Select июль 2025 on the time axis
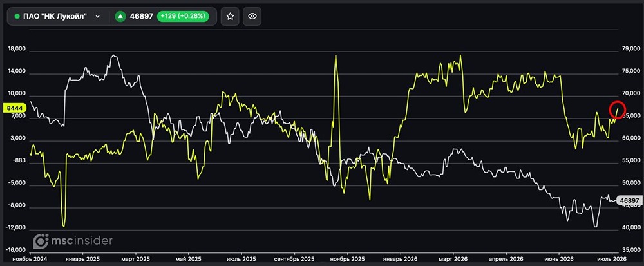The height and width of the screenshot is (266, 644). [241, 259]
